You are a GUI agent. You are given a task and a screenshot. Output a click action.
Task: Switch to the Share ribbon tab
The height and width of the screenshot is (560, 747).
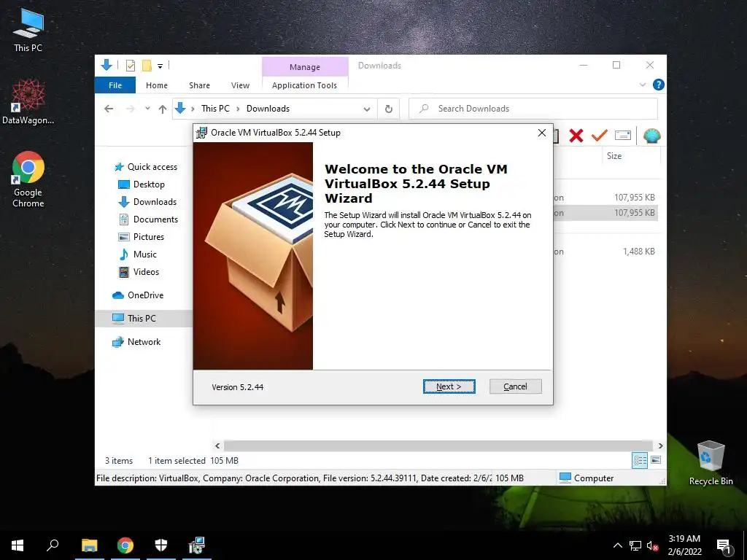[x=199, y=85]
